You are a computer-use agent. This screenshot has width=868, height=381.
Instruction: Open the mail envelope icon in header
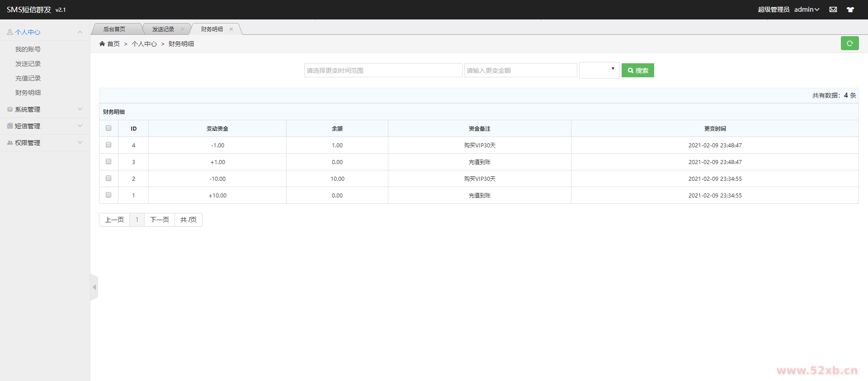(x=833, y=9)
